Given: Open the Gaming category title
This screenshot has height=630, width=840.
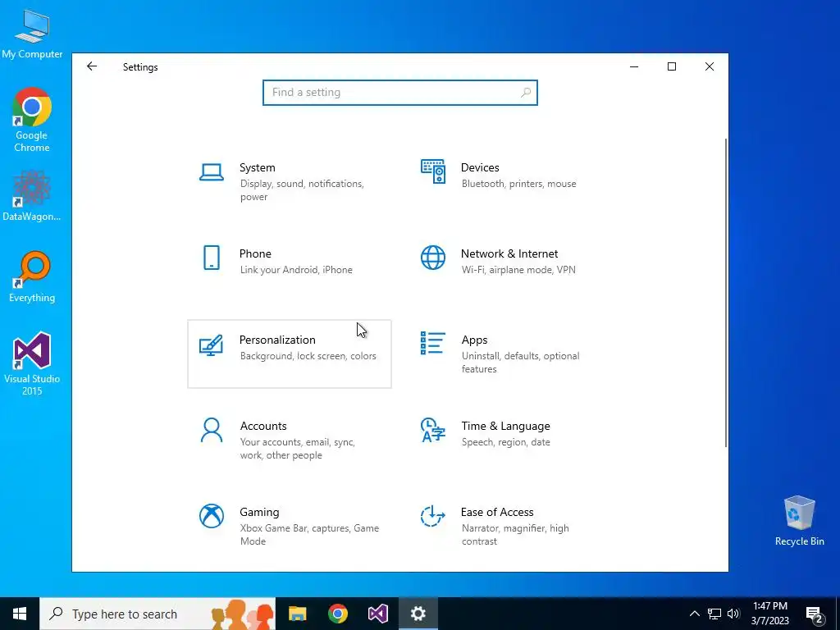Looking at the screenshot, I should (x=259, y=512).
